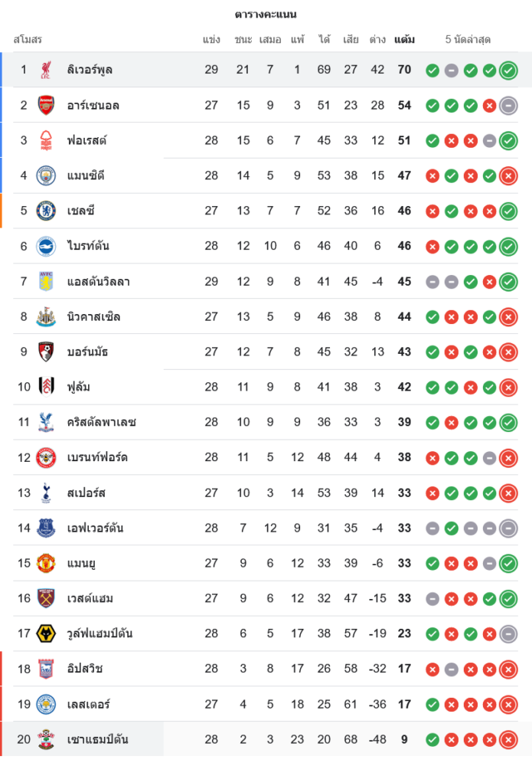This screenshot has width=532, height=766.
Task: Click the Nottingham Forest club crest
Action: pos(46,141)
